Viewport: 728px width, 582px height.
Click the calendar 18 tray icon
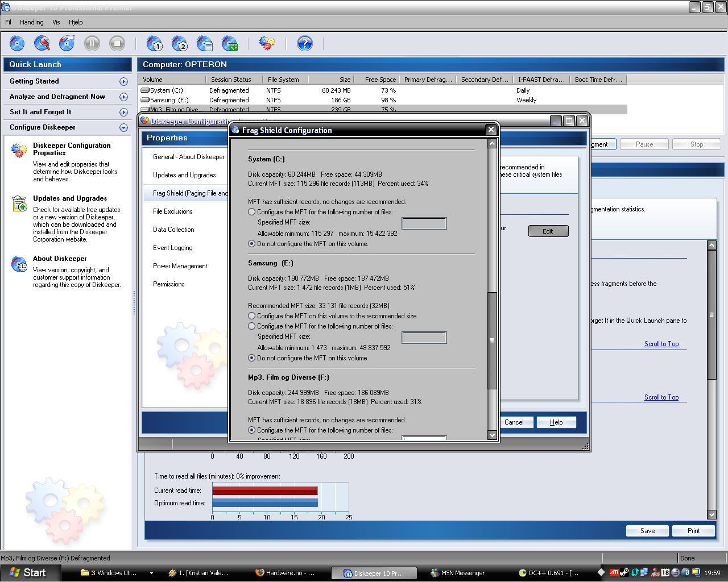point(665,572)
